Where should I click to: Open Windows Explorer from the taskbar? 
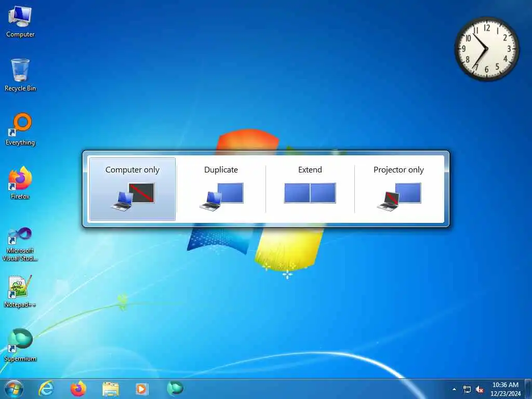110,389
